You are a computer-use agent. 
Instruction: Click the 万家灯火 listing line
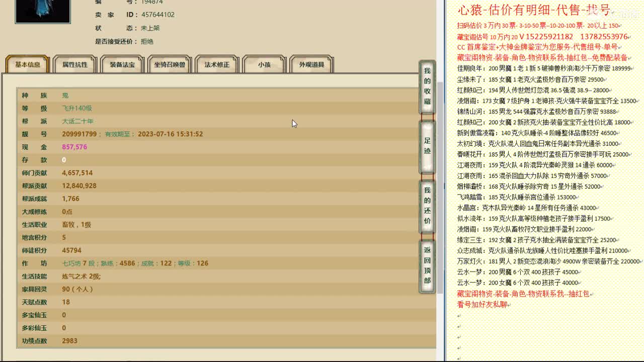[549, 261]
